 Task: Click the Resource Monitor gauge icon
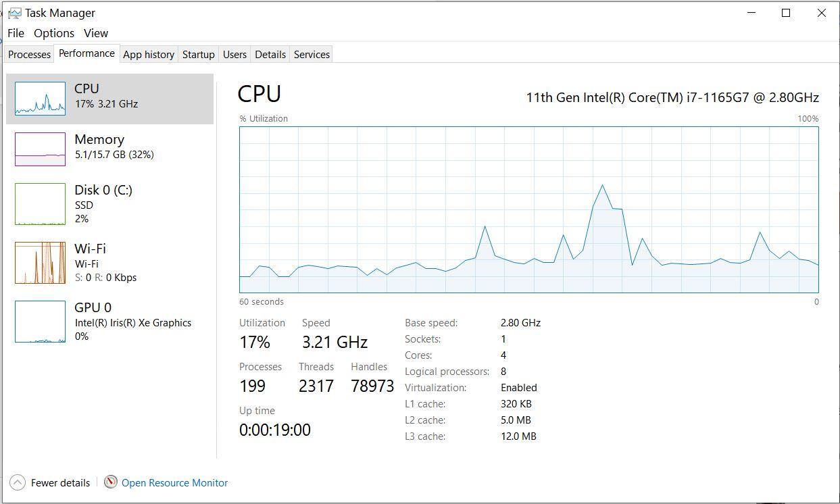111,482
